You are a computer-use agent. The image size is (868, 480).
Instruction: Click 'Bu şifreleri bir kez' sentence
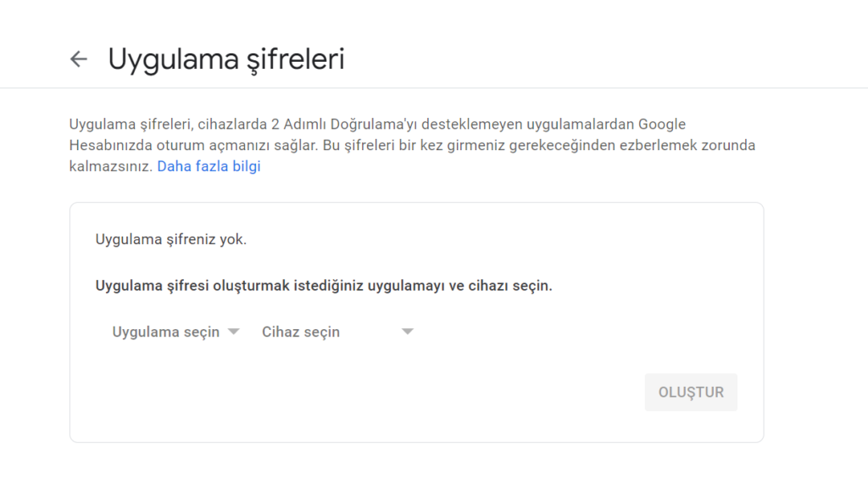pos(386,146)
